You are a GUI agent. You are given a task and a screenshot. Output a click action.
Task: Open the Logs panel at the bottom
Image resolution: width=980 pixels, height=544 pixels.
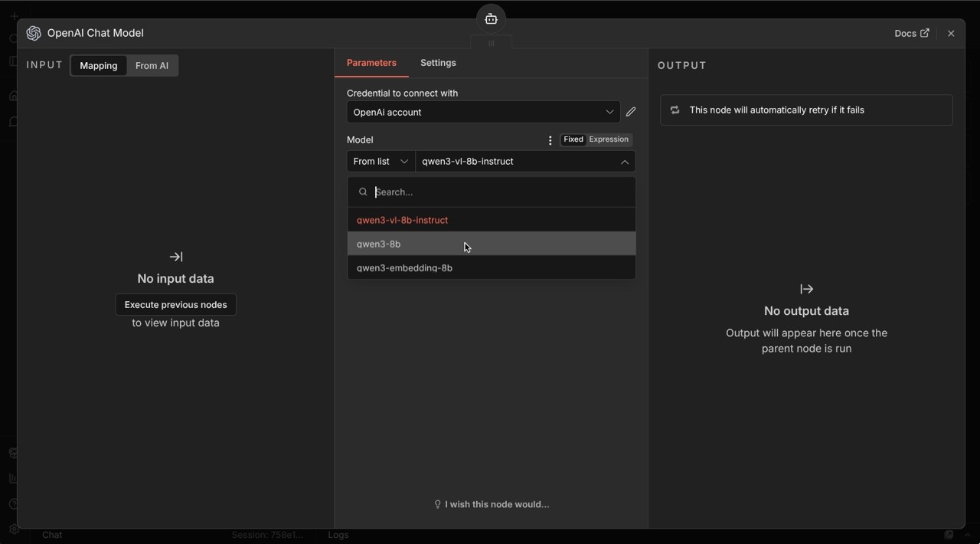tap(338, 535)
